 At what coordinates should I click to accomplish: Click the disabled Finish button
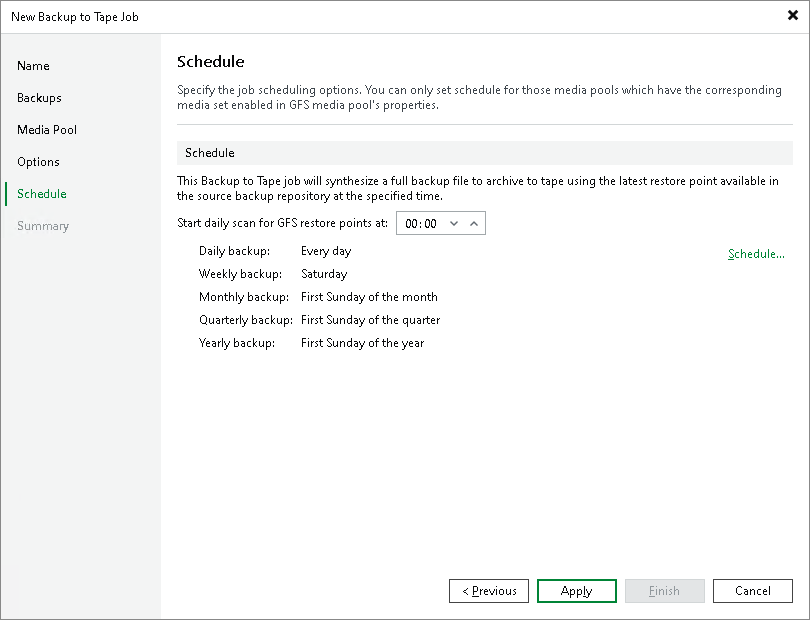click(664, 591)
